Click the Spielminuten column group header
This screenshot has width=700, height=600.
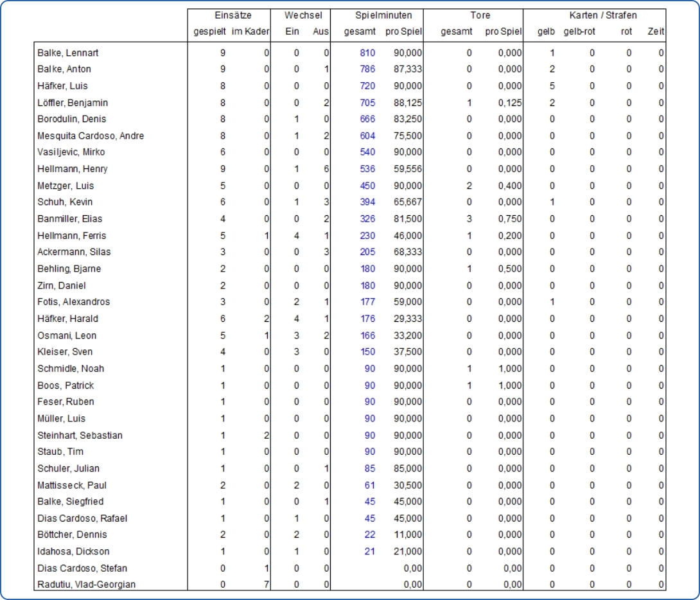click(x=383, y=15)
